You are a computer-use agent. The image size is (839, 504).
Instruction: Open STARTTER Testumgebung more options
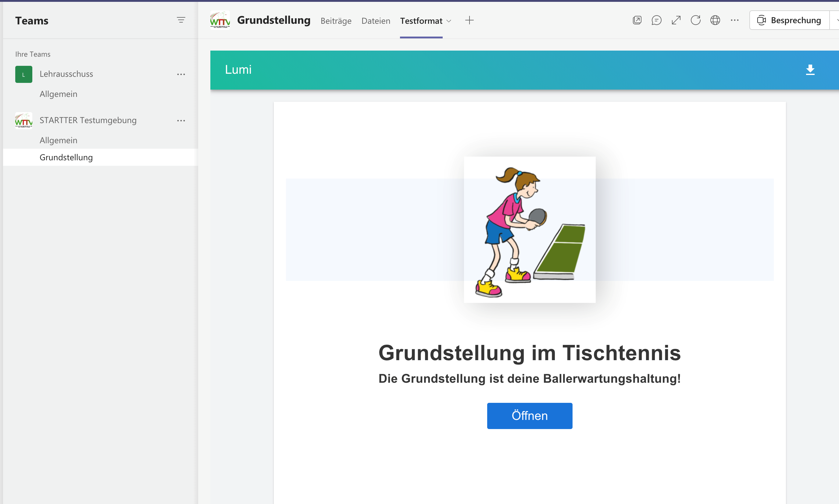pyautogui.click(x=181, y=121)
